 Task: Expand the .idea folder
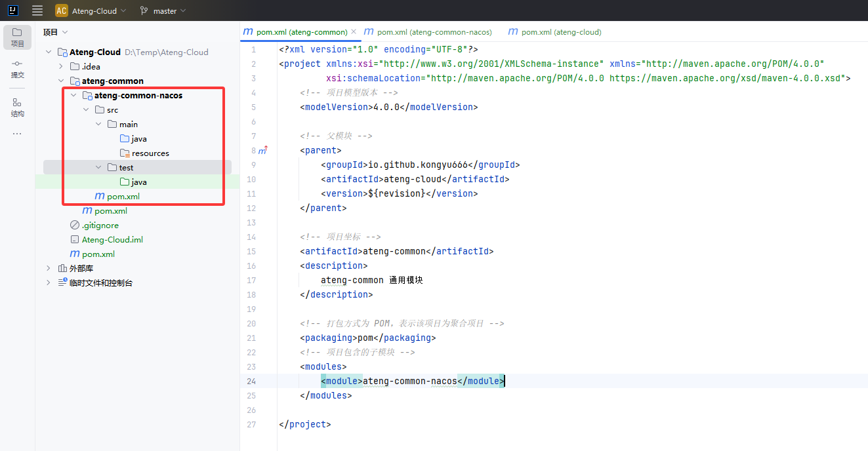[x=61, y=66]
